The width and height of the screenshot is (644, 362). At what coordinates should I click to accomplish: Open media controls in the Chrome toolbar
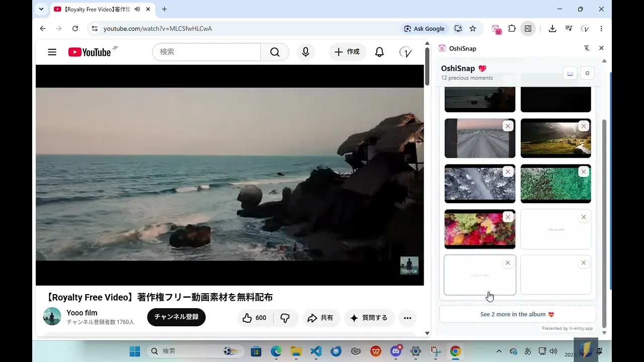click(x=569, y=29)
